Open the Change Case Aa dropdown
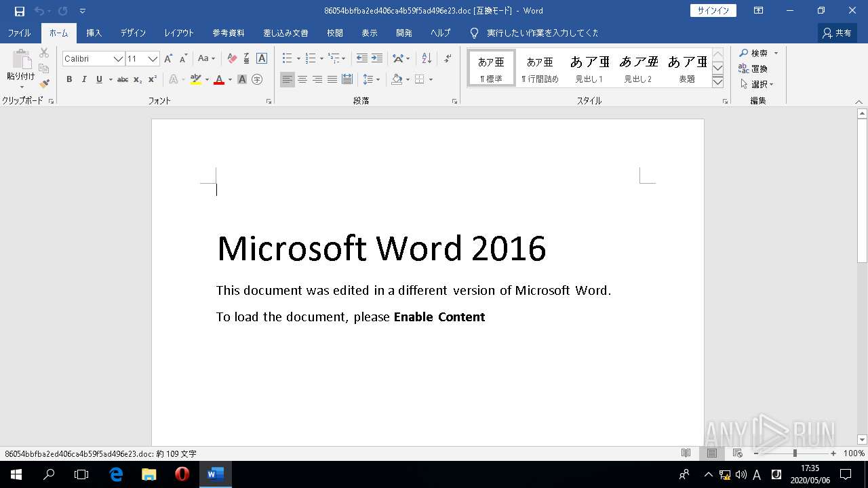 206,59
